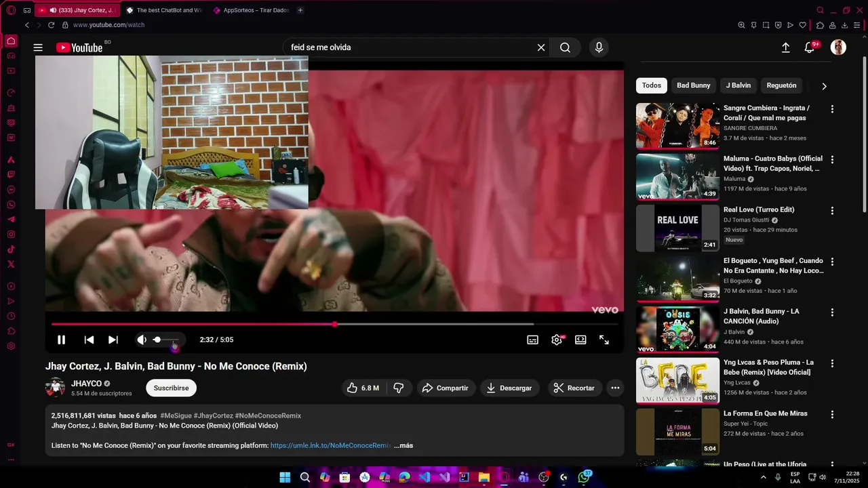The image size is (868, 488).
Task: Open the YouTube guide hamburger menu
Action: point(38,47)
